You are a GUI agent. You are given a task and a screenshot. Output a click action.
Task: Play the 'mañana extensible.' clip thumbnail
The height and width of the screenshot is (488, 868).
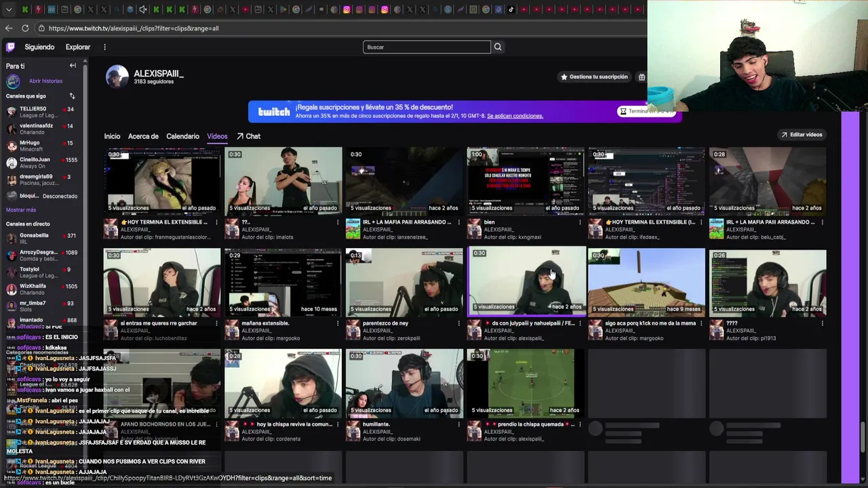[283, 282]
